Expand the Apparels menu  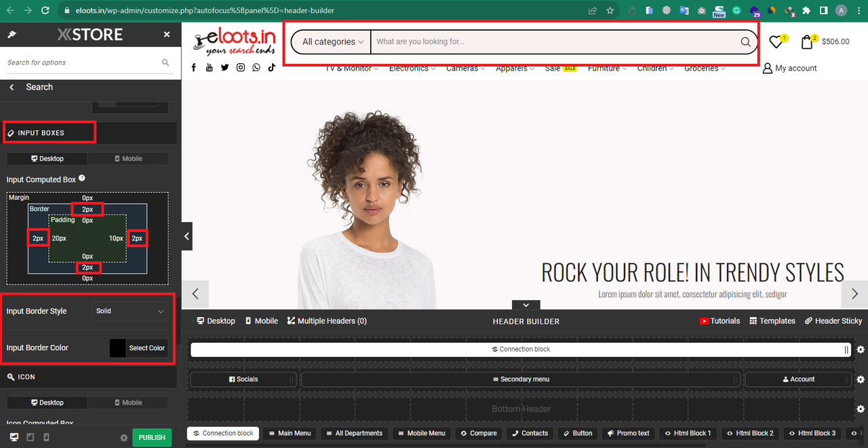515,68
